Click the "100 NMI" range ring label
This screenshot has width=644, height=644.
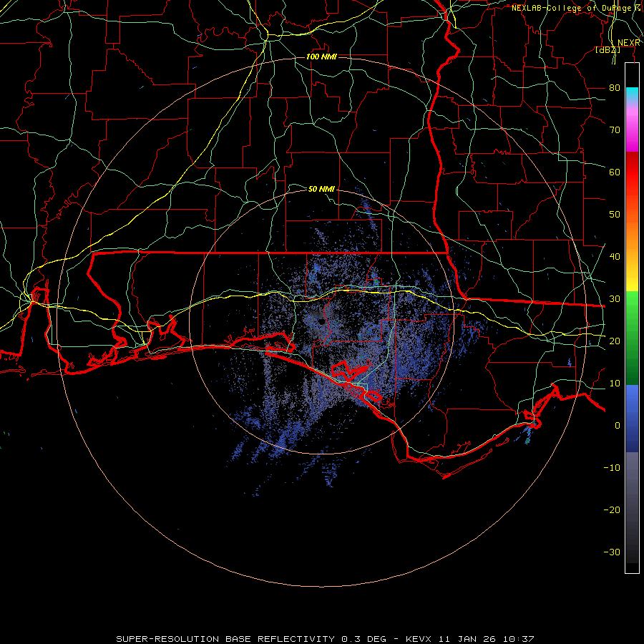coord(321,57)
